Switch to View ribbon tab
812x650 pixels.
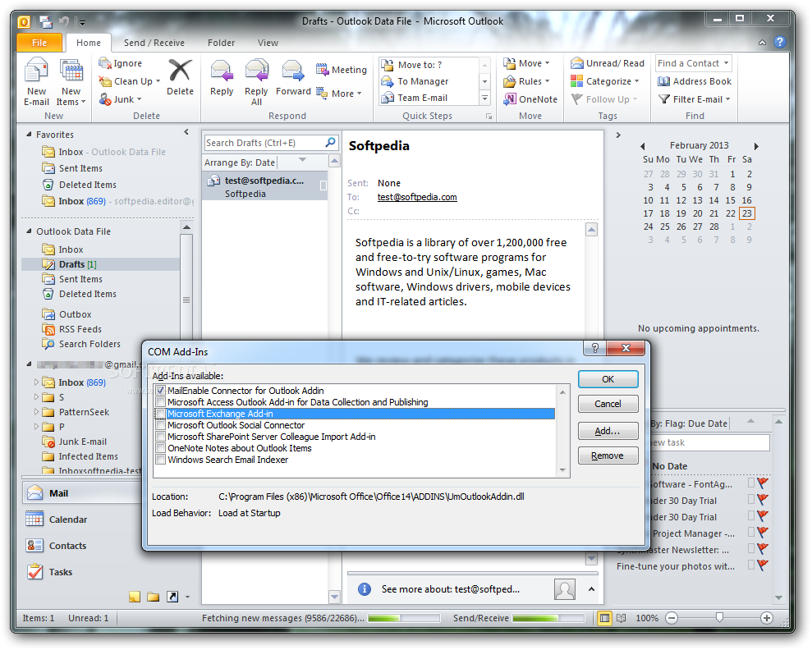click(268, 43)
